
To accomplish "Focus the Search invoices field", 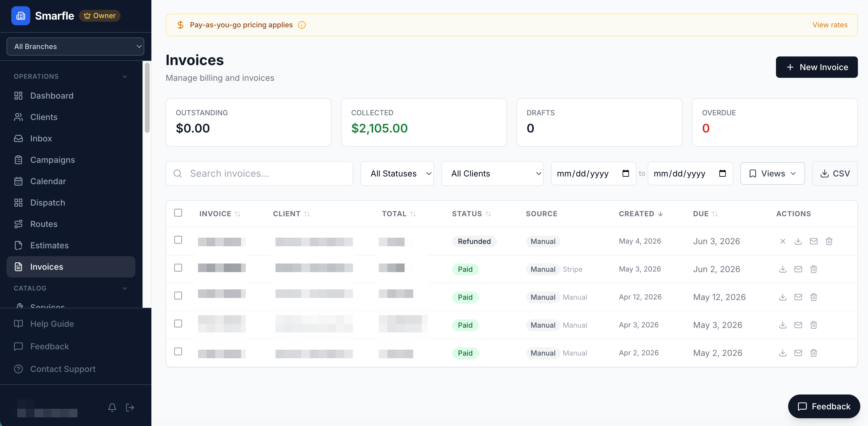I will coord(259,173).
